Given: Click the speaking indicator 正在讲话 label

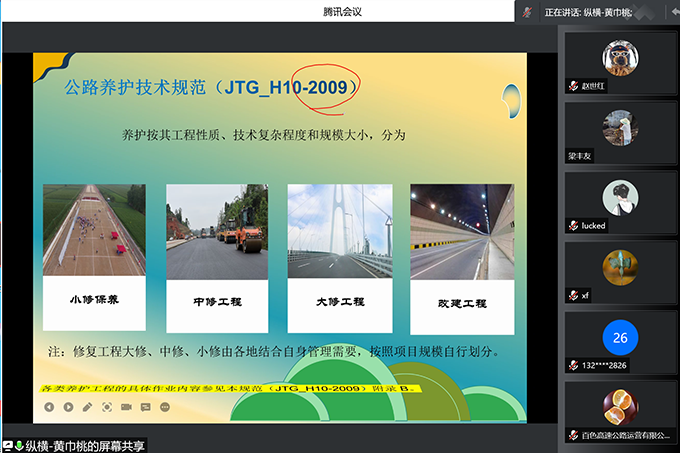Looking at the screenshot, I should (589, 13).
